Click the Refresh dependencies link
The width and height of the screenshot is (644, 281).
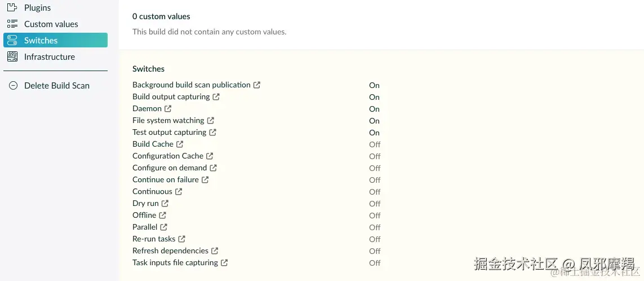click(x=170, y=251)
